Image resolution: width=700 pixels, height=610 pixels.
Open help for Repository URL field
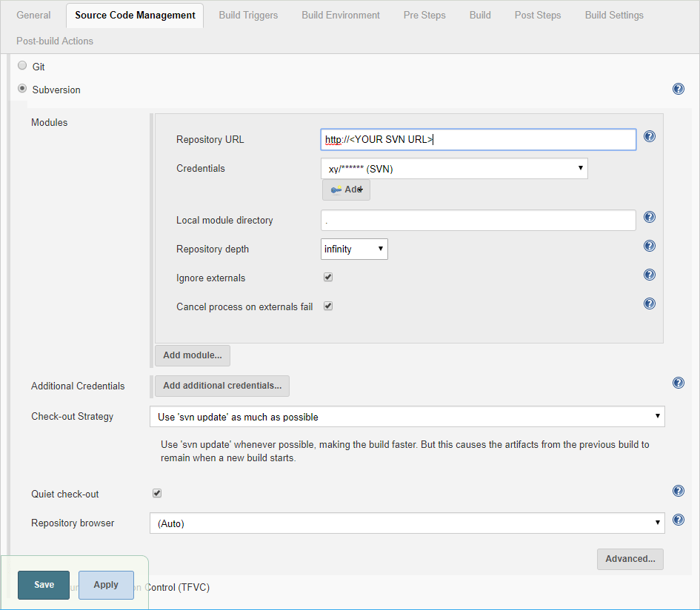tap(650, 136)
